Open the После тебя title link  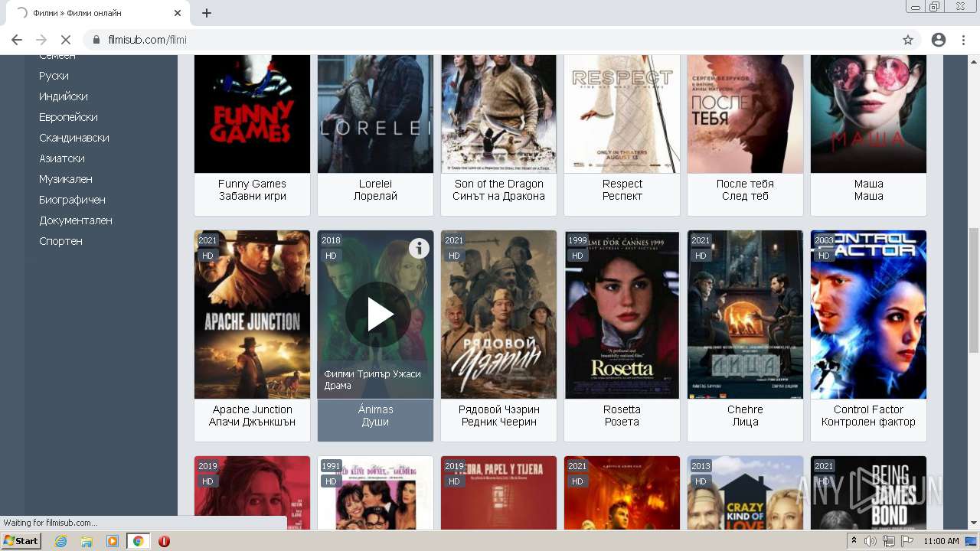pos(745,190)
